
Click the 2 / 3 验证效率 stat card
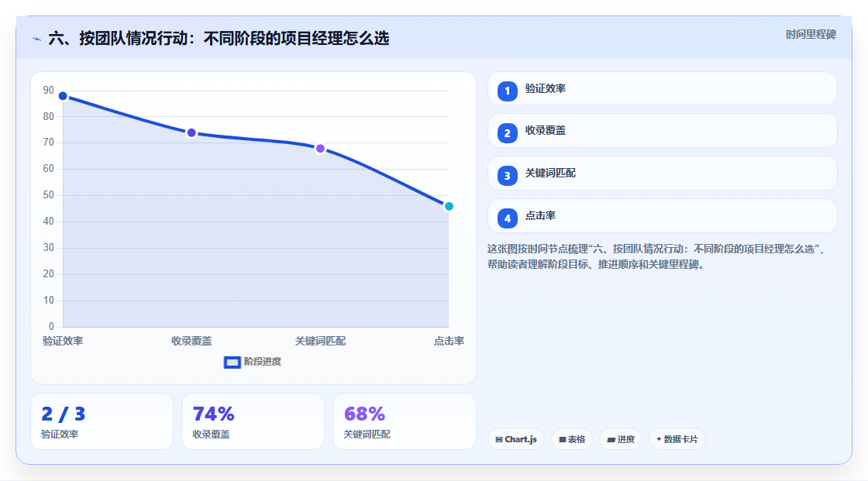point(102,421)
